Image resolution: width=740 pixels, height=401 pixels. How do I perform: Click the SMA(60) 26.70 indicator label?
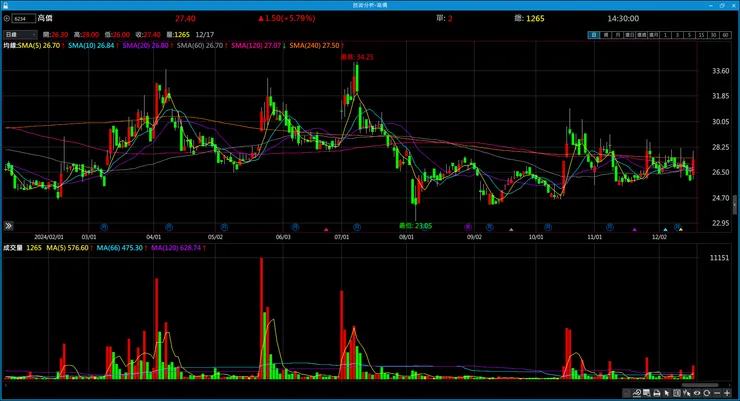point(200,46)
